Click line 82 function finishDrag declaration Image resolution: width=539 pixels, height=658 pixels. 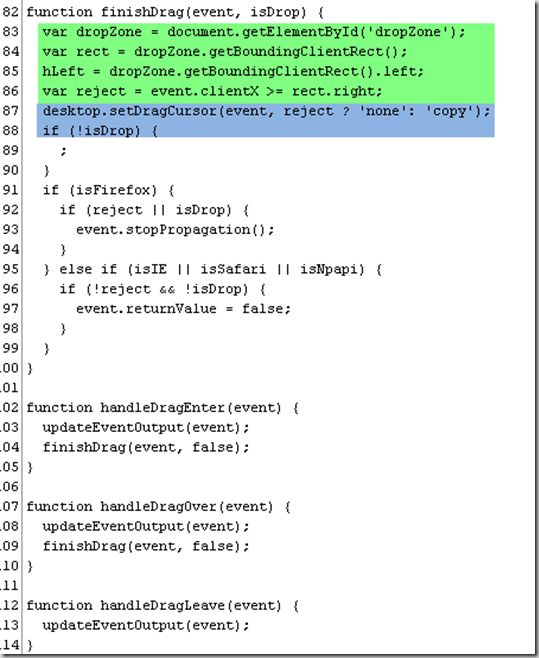click(x=175, y=12)
